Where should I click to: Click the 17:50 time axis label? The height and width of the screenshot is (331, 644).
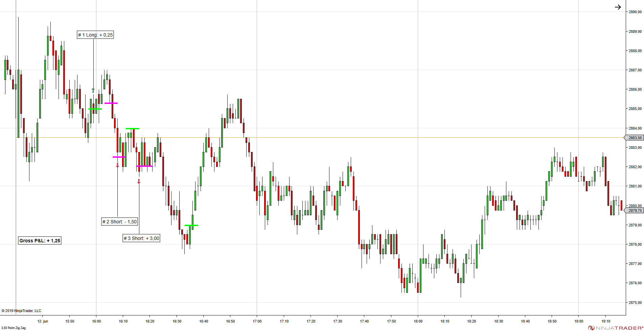(391, 321)
